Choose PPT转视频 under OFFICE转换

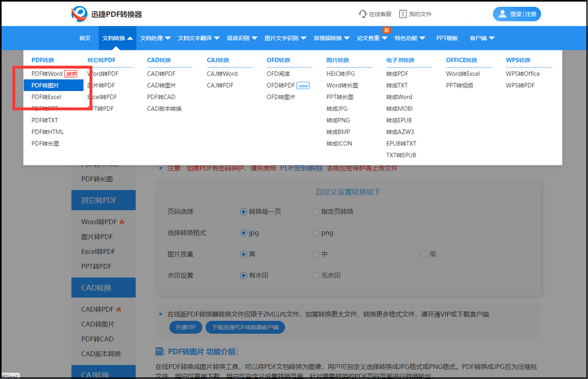click(x=460, y=85)
